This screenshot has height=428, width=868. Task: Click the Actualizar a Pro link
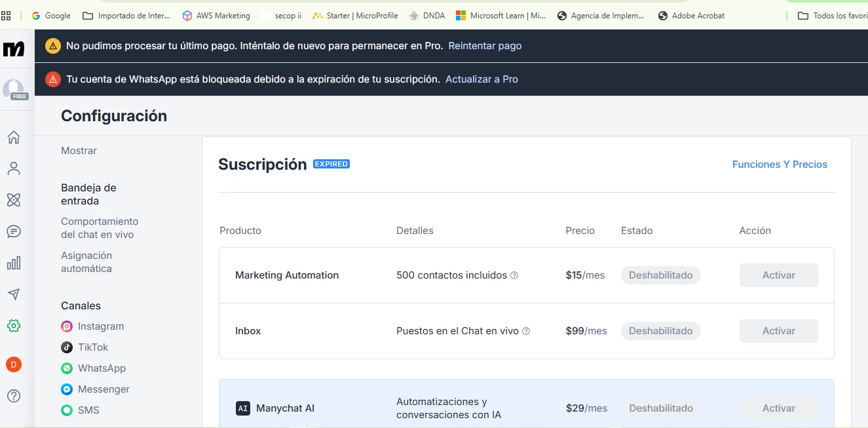click(481, 79)
